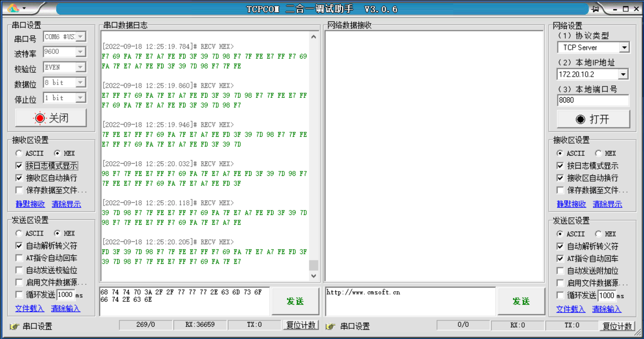Click the 本地端口号 field showing 8080

click(x=593, y=100)
